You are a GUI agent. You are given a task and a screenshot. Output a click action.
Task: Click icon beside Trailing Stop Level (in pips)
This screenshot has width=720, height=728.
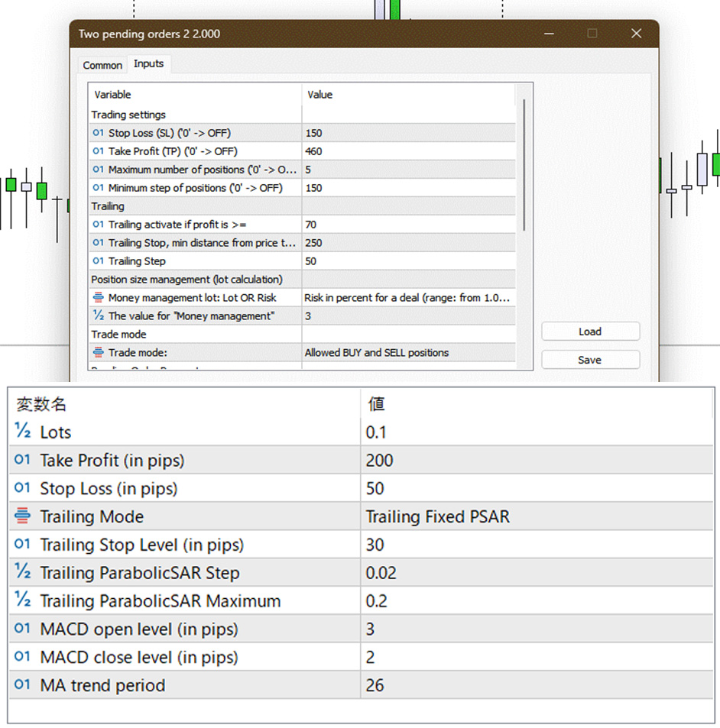pyautogui.click(x=22, y=544)
